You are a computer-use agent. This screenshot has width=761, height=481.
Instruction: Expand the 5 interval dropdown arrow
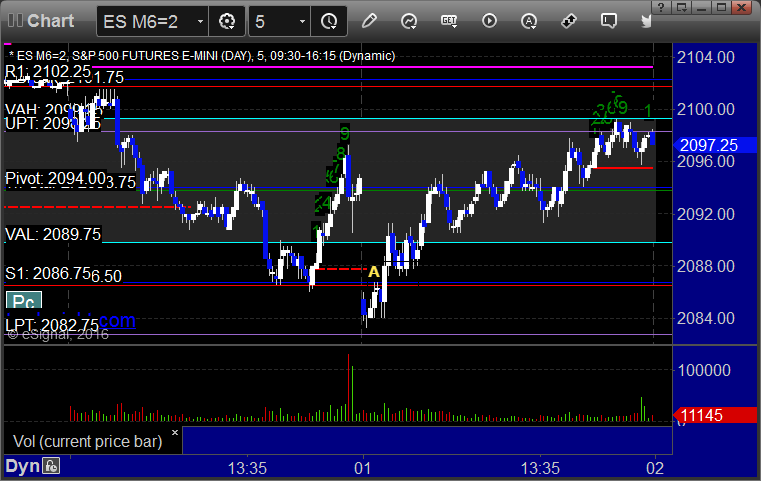click(302, 21)
